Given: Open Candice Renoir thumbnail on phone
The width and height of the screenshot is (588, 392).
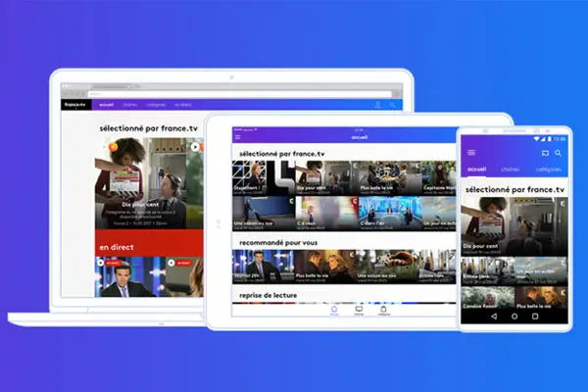Looking at the screenshot, I should tap(487, 298).
